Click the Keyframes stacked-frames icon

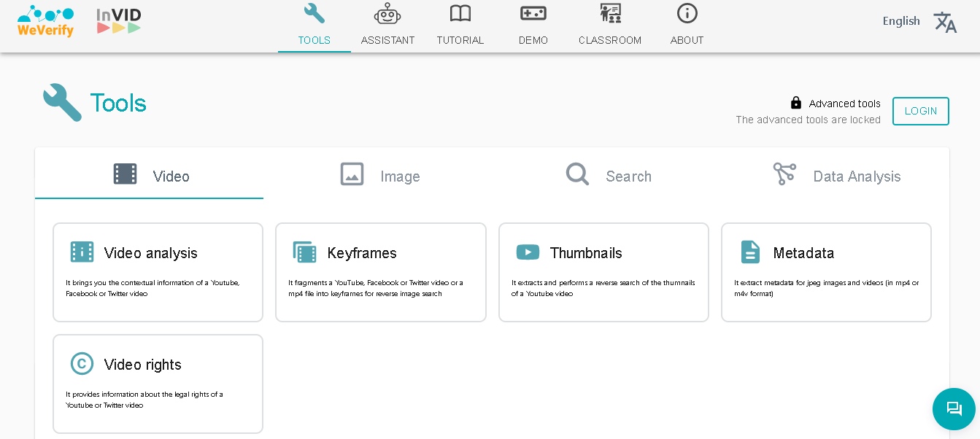(x=304, y=252)
